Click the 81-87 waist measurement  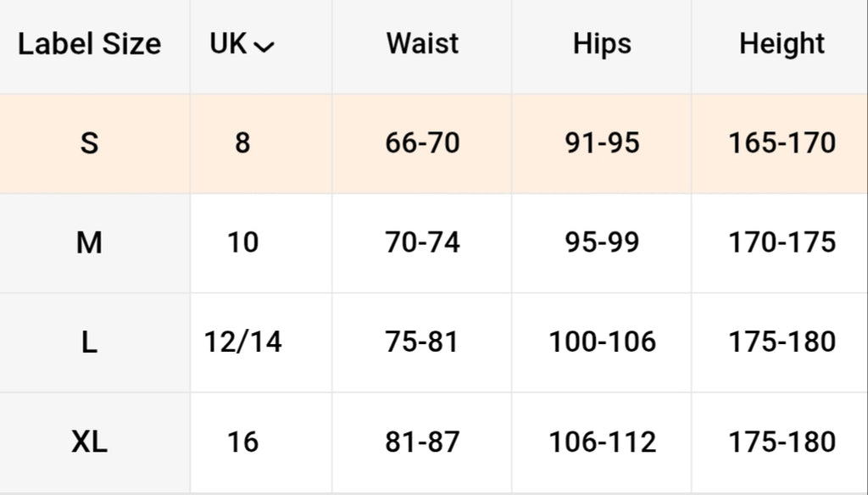422,442
